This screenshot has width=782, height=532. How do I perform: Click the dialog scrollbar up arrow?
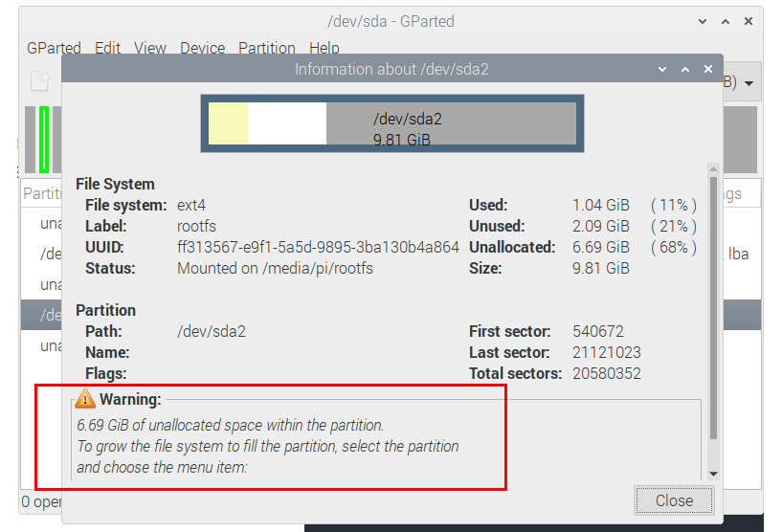(x=714, y=168)
